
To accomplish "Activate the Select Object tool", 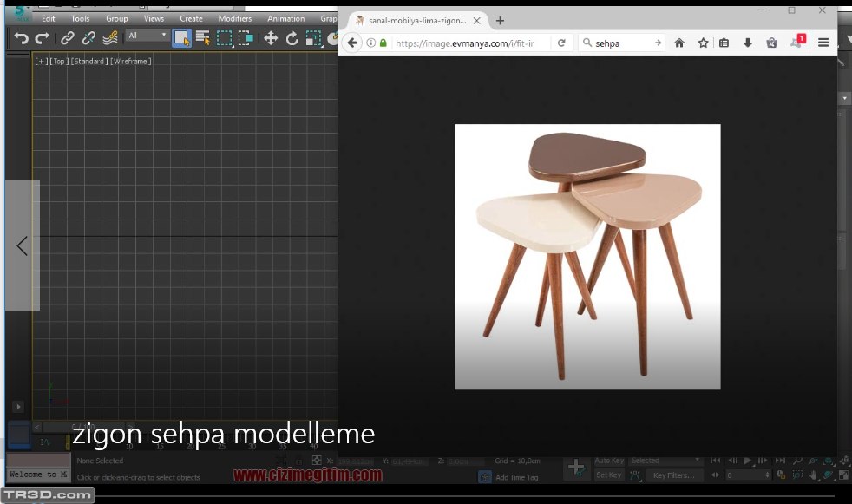I will pyautogui.click(x=181, y=38).
